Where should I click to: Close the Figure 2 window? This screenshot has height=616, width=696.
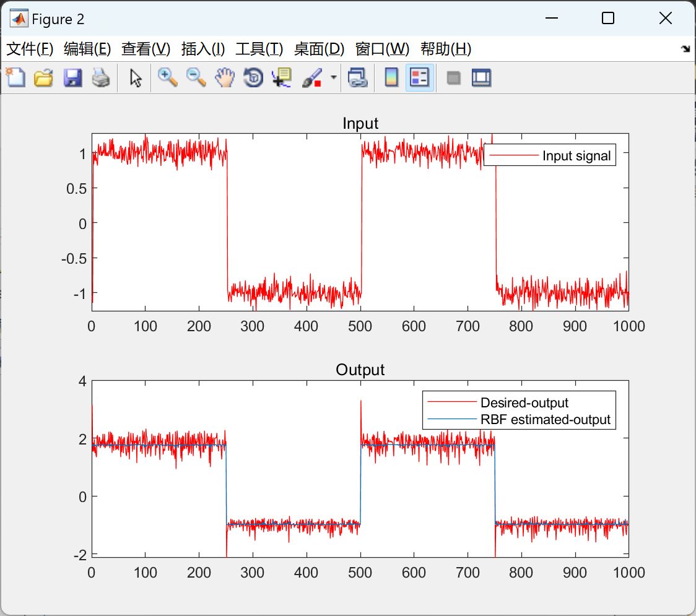[666, 18]
